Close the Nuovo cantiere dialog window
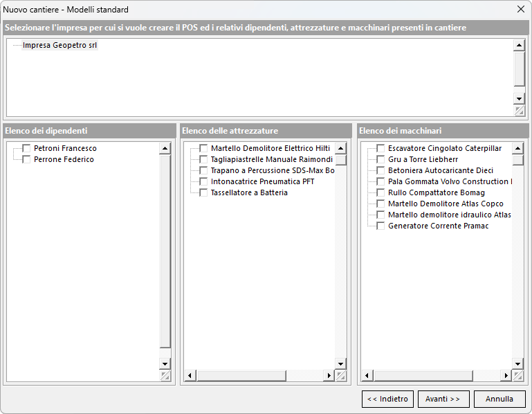 tap(520, 10)
